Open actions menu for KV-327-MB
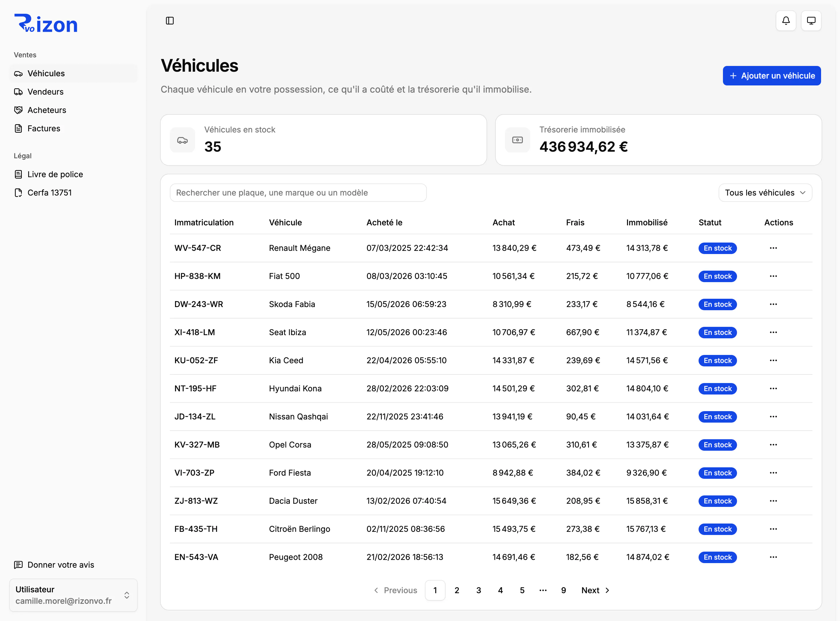The height and width of the screenshot is (621, 840). click(773, 445)
